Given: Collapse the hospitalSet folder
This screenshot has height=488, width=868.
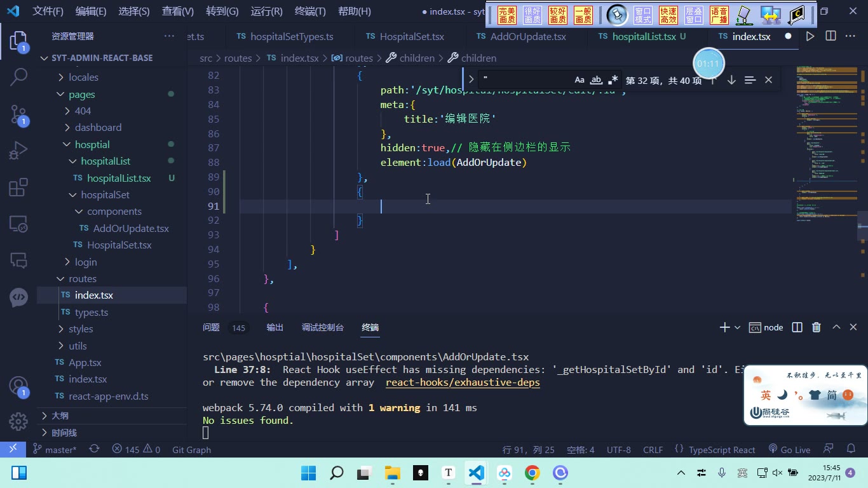Looking at the screenshot, I should tap(105, 194).
